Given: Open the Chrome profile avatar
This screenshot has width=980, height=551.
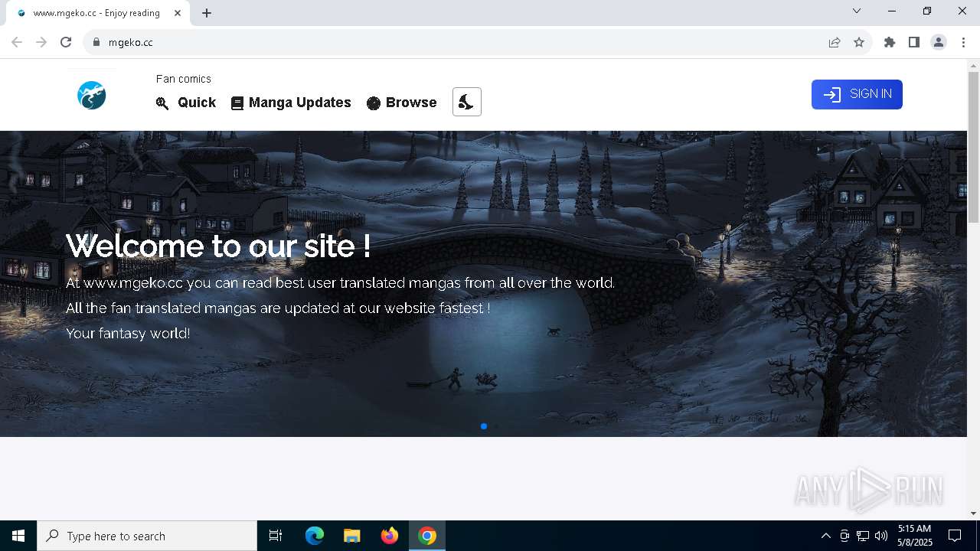Looking at the screenshot, I should click(x=939, y=42).
